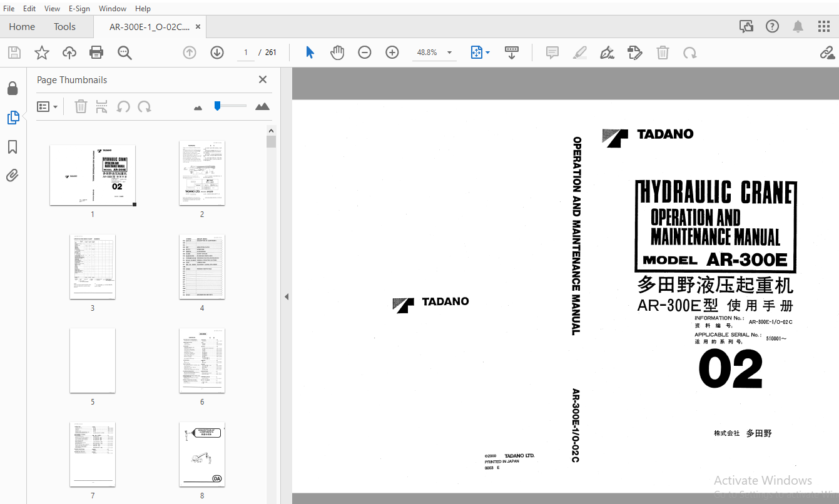Activate the Hand pan tool
This screenshot has width=839, height=504.
pos(337,53)
